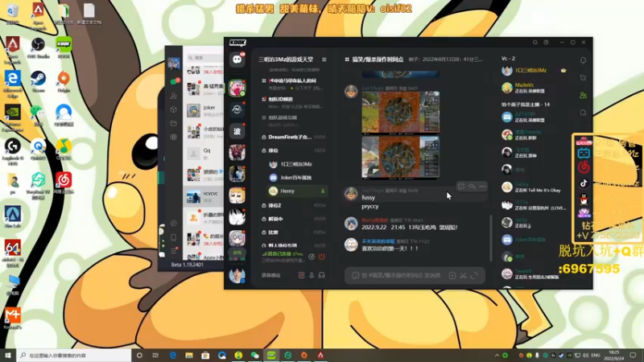Click the rightmost icon in message box
644x362 pixels.
[x=474, y=275]
